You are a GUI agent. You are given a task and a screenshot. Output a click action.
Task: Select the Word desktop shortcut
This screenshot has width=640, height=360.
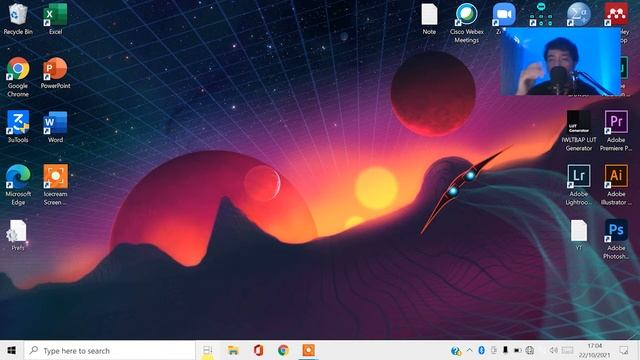pos(56,127)
